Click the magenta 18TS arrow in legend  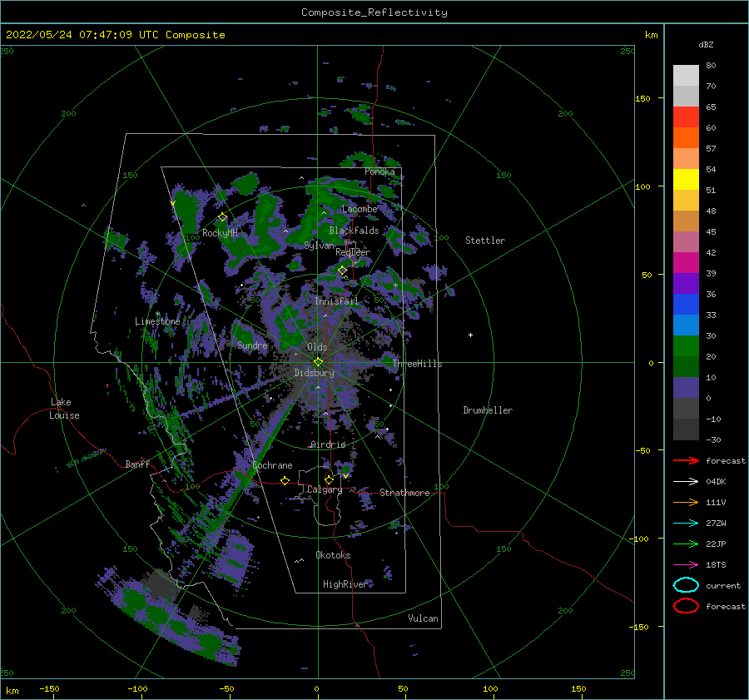point(686,565)
